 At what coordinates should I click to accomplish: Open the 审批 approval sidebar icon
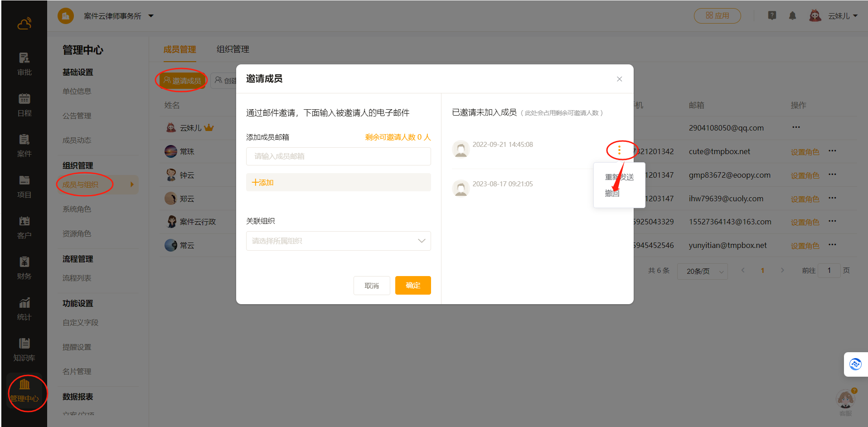tap(24, 64)
